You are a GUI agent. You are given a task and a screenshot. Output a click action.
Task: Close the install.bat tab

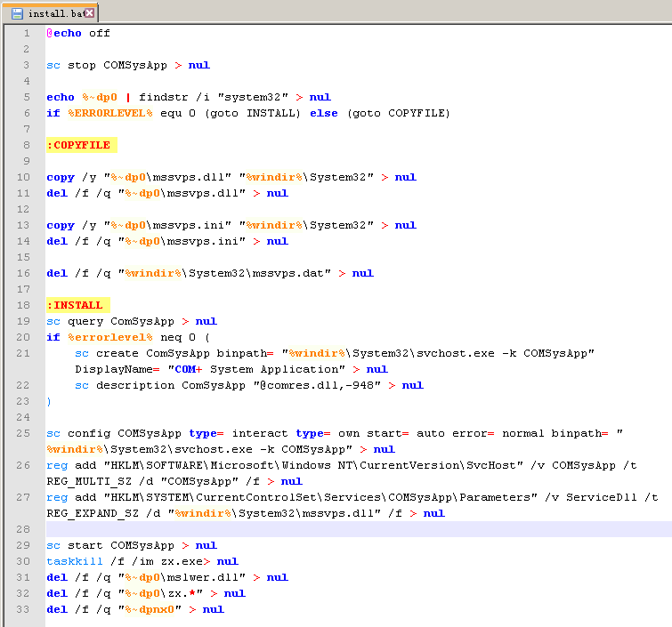point(89,13)
